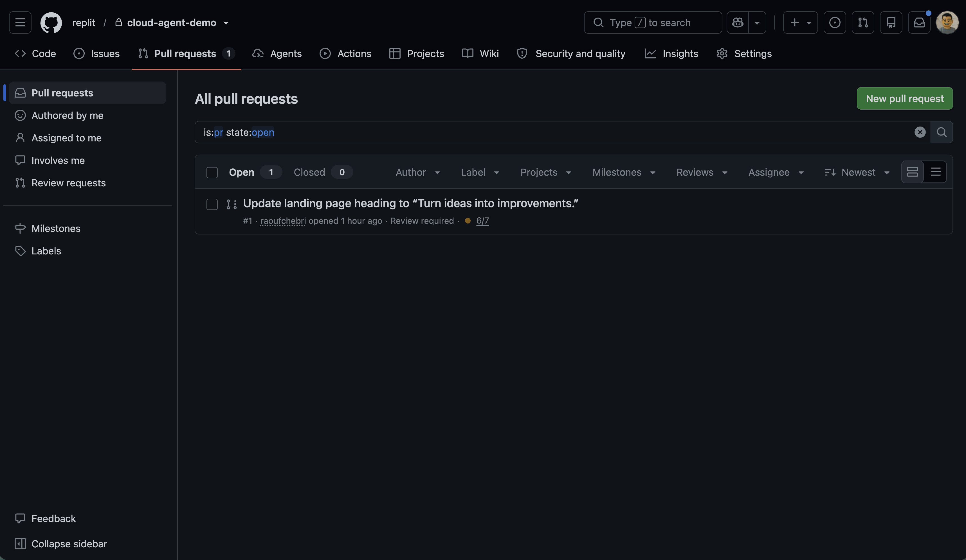966x560 pixels.
Task: Open the Author filter dropdown
Action: tap(418, 172)
